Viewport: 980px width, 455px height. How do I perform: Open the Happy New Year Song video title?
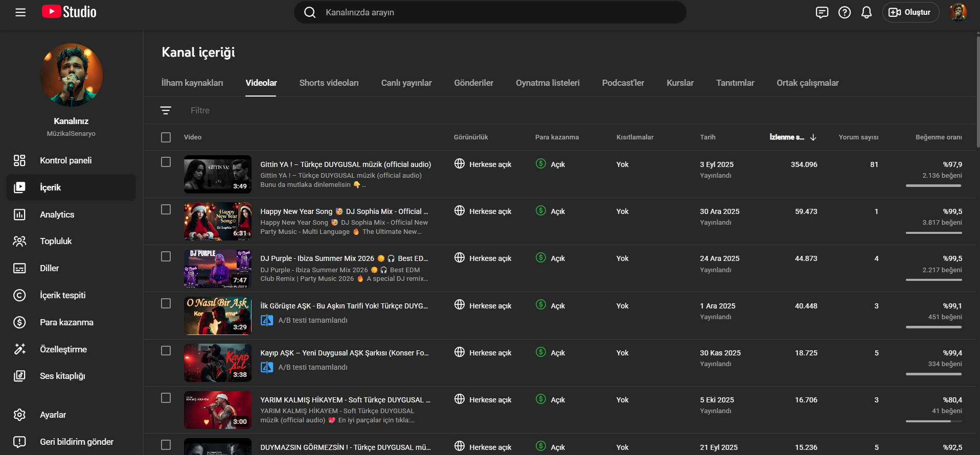point(344,211)
